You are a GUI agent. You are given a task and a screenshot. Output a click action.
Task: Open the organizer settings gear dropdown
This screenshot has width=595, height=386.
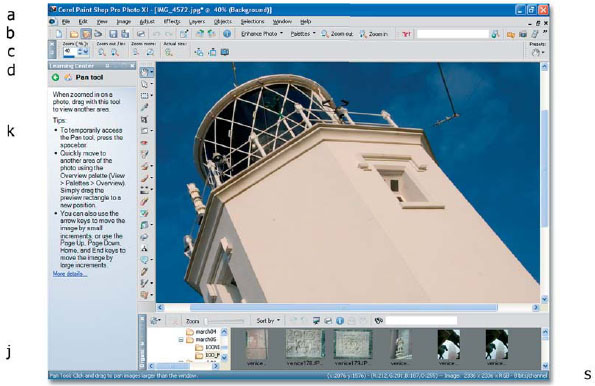[156, 321]
